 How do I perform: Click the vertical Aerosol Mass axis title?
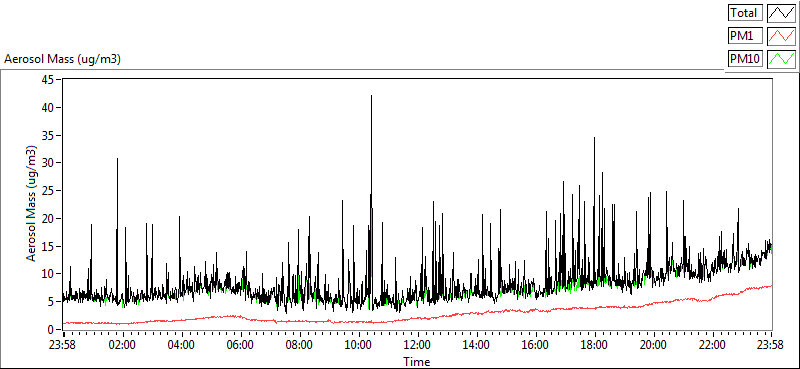tap(32, 204)
